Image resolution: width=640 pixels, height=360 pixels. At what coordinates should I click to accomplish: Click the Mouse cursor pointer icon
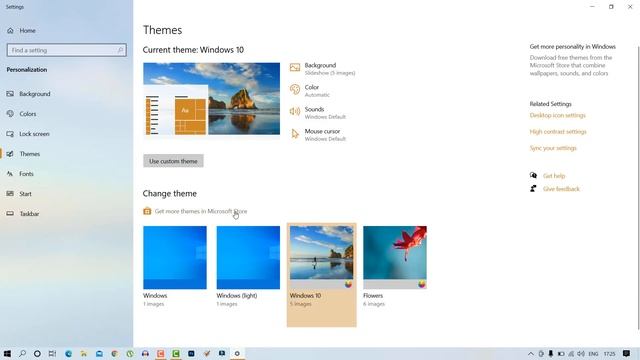coord(295,134)
